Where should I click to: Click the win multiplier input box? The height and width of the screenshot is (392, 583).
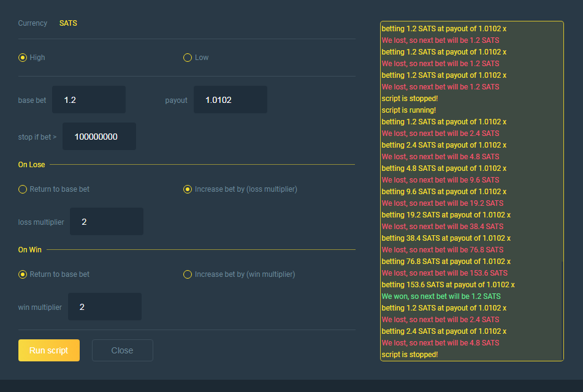(x=104, y=307)
